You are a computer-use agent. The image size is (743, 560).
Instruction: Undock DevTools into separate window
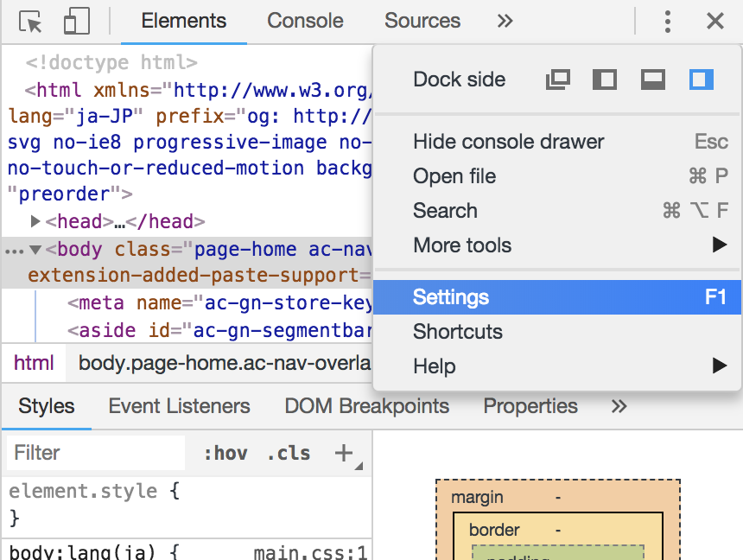[558, 80]
